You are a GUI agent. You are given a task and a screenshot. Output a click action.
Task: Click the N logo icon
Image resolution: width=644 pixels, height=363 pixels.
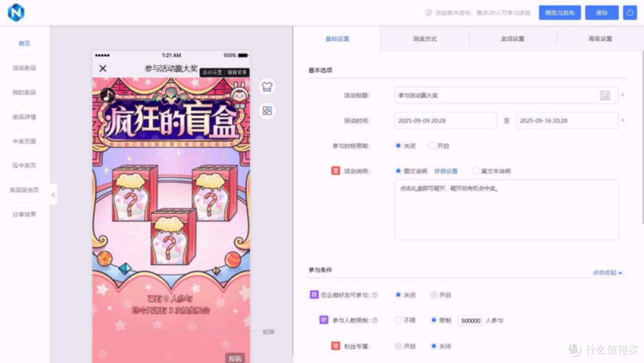[x=16, y=13]
